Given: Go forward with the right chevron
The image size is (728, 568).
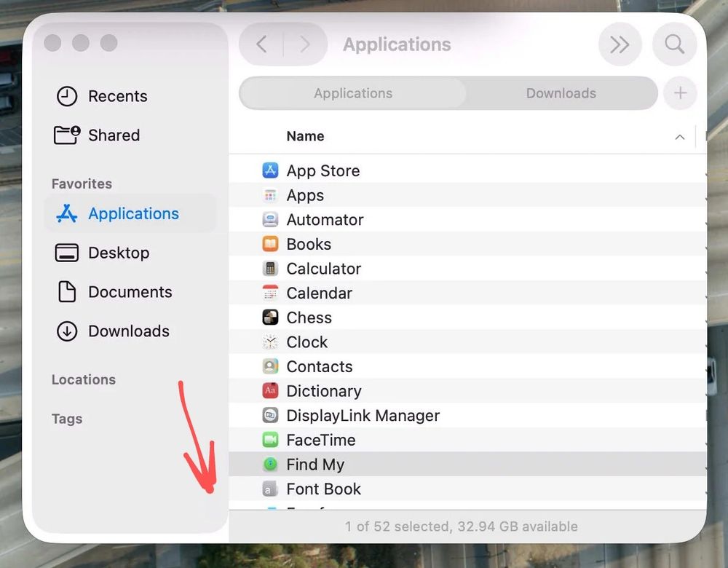Looking at the screenshot, I should (x=304, y=44).
